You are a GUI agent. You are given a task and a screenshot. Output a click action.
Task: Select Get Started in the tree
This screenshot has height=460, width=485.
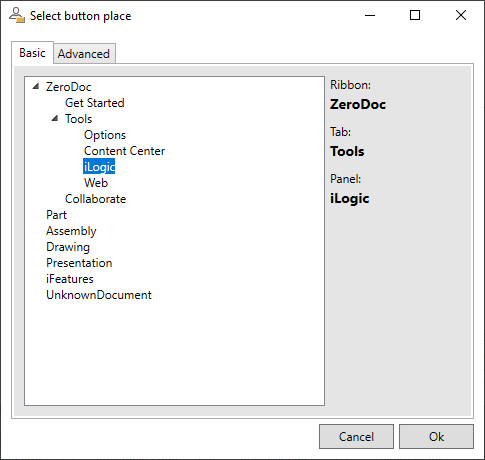(95, 103)
